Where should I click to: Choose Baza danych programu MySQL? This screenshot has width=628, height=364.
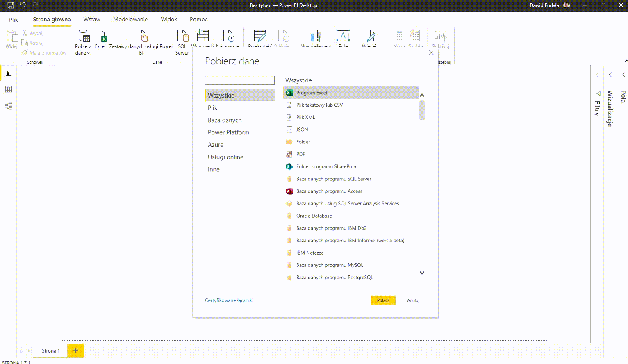pyautogui.click(x=351, y=265)
